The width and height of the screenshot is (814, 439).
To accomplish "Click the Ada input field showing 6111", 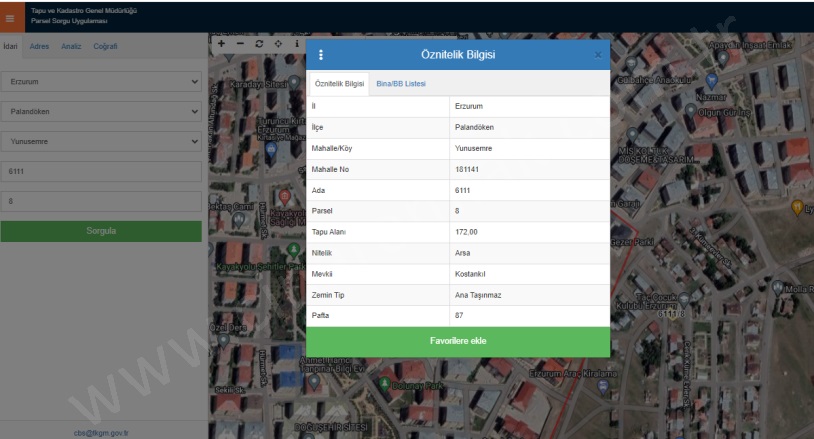I will tap(101, 172).
